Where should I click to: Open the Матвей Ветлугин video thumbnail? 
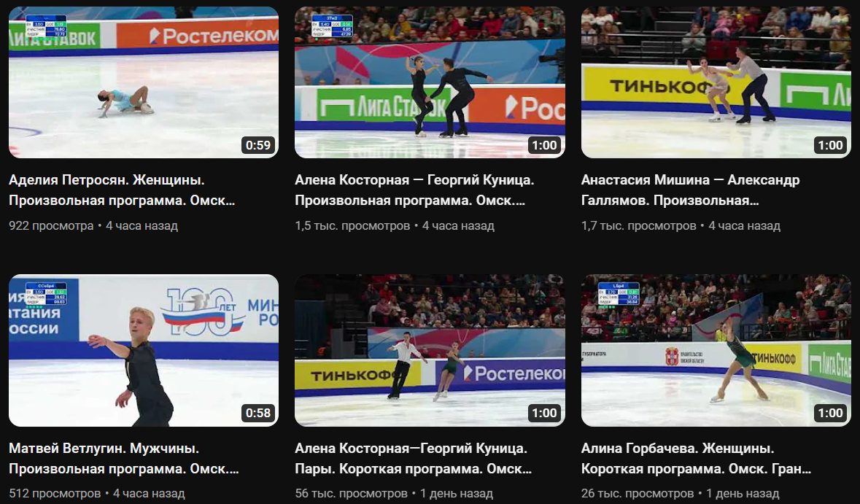144,350
